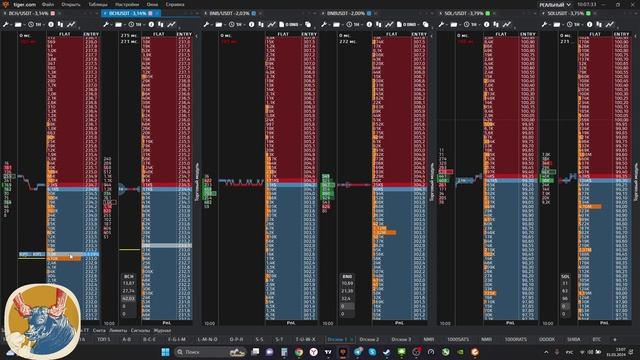Image resolution: width=640 pixels, height=360 pixels.
Task: Open Telegram from the taskbar
Action: pyautogui.click(x=358, y=352)
